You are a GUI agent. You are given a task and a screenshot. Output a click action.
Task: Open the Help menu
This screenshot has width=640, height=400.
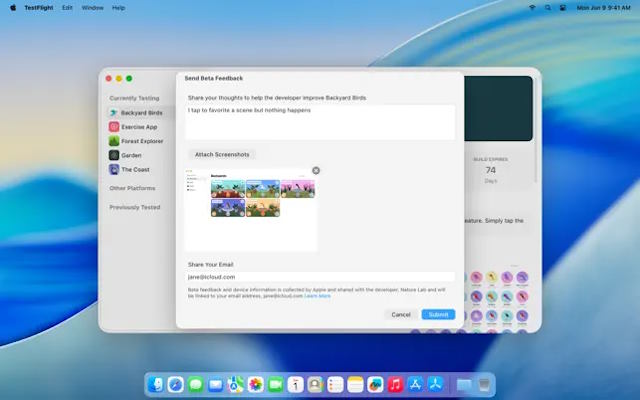[118, 8]
